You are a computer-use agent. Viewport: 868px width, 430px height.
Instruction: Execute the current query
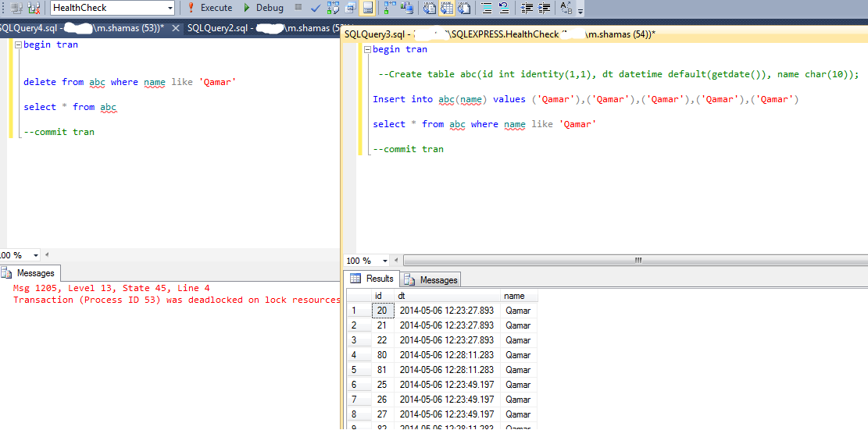pos(210,8)
